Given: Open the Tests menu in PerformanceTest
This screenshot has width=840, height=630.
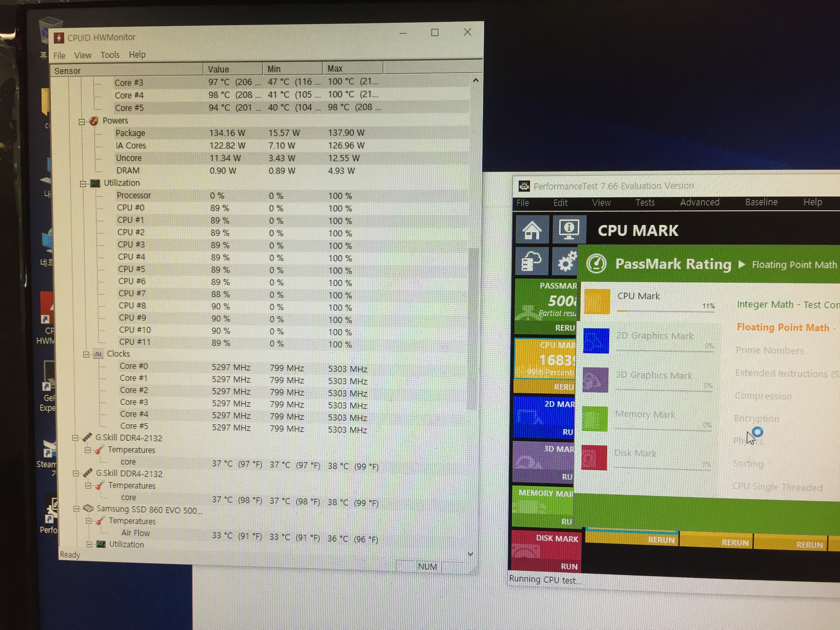Looking at the screenshot, I should 645,202.
